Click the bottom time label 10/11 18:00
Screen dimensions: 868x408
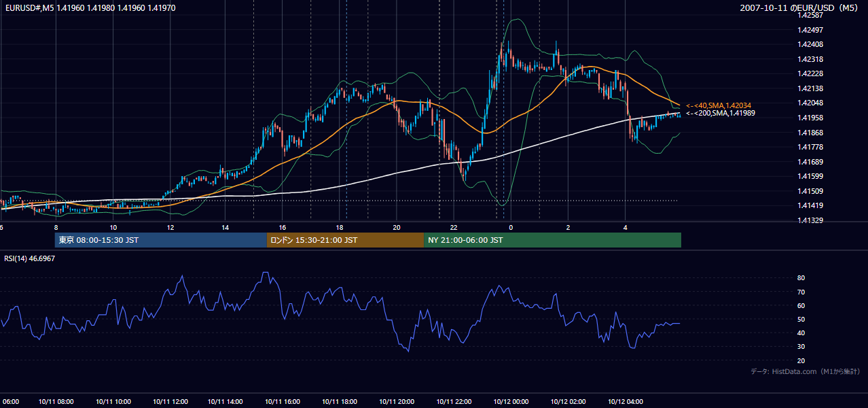[340, 402]
